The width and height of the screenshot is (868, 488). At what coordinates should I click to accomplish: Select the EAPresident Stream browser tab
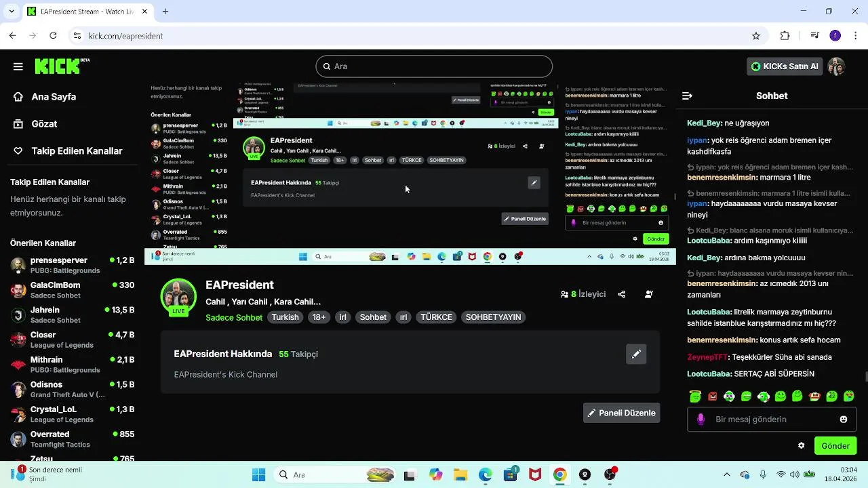point(88,12)
